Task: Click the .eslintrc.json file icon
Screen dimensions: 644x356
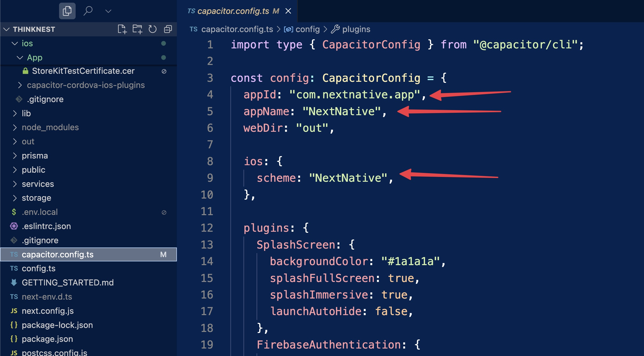Action: tap(14, 226)
